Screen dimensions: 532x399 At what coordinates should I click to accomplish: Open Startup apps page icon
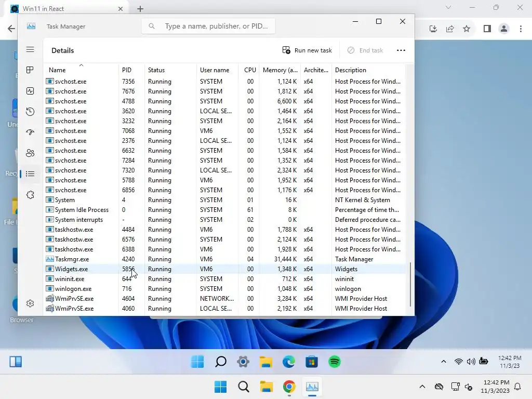click(30, 132)
